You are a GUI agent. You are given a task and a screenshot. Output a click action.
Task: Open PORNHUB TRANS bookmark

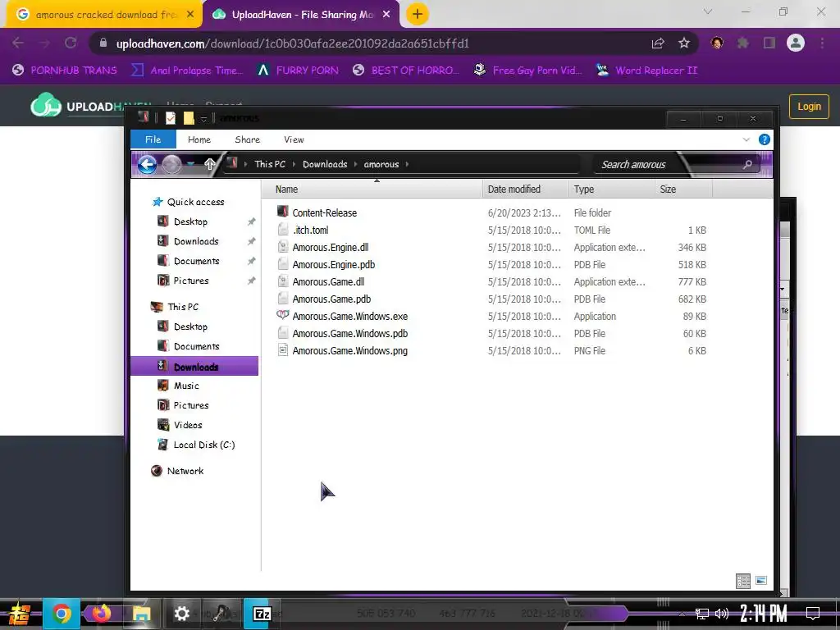65,71
